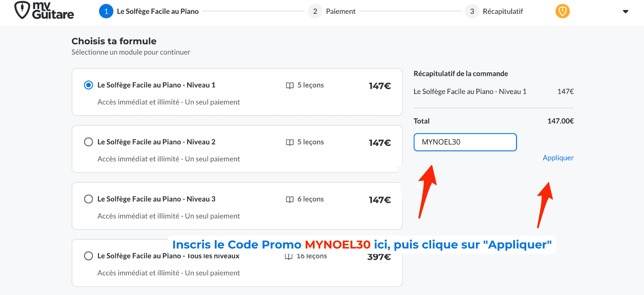This screenshot has height=295, width=644.
Task: Choose the Tous les niveaux radio option
Action: 89,256
